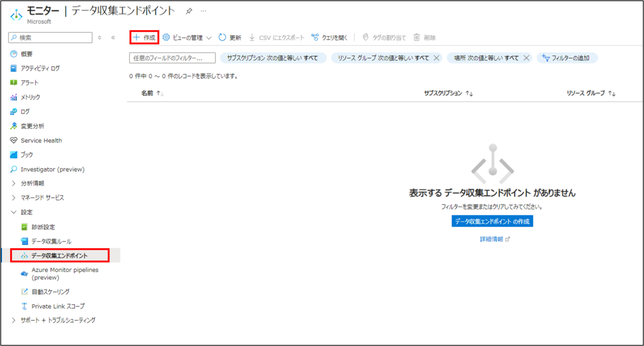Viewport: 644px width, 346px height.
Task: Click データ収集エンドポイント の作成 blue button
Action: [x=492, y=221]
